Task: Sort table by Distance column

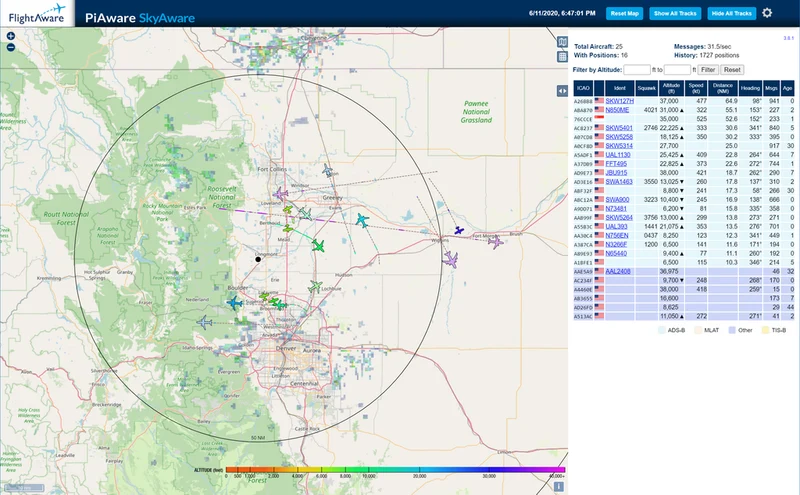Action: [722, 88]
